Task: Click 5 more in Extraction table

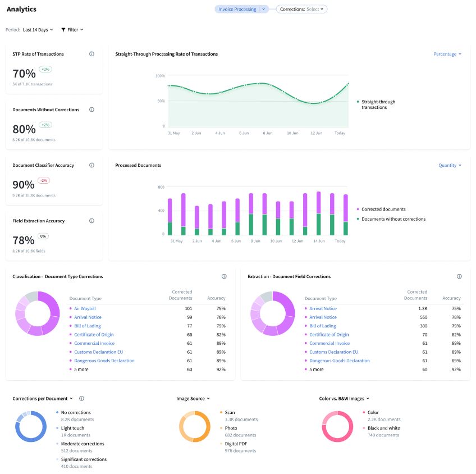Action: (317, 370)
